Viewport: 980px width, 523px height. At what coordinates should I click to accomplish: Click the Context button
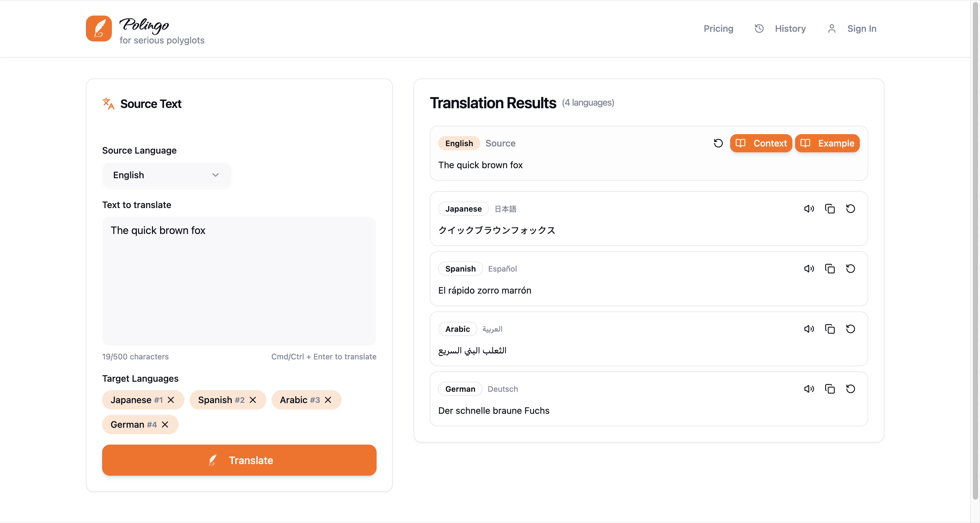tap(761, 143)
